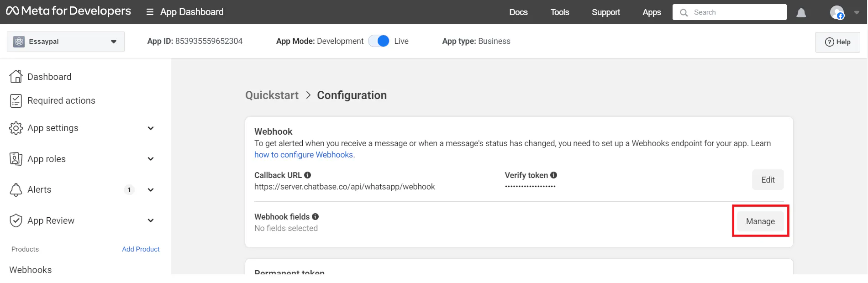Open Webhooks product in sidebar

click(31, 270)
